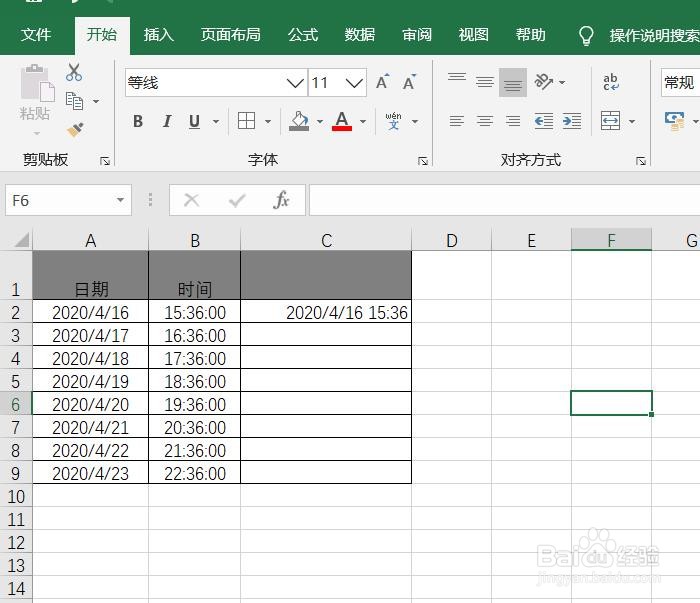
Task: Open Font dialog launcher
Action: (x=423, y=161)
